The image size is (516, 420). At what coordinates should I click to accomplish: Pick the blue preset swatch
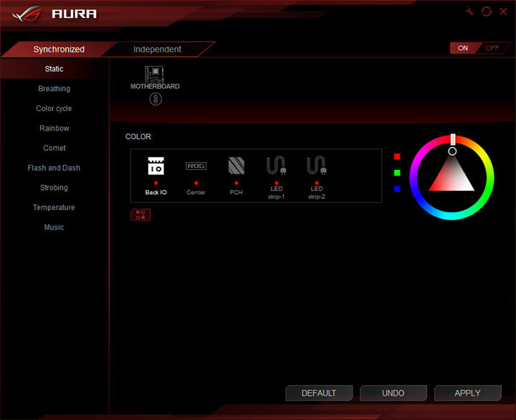pos(397,189)
